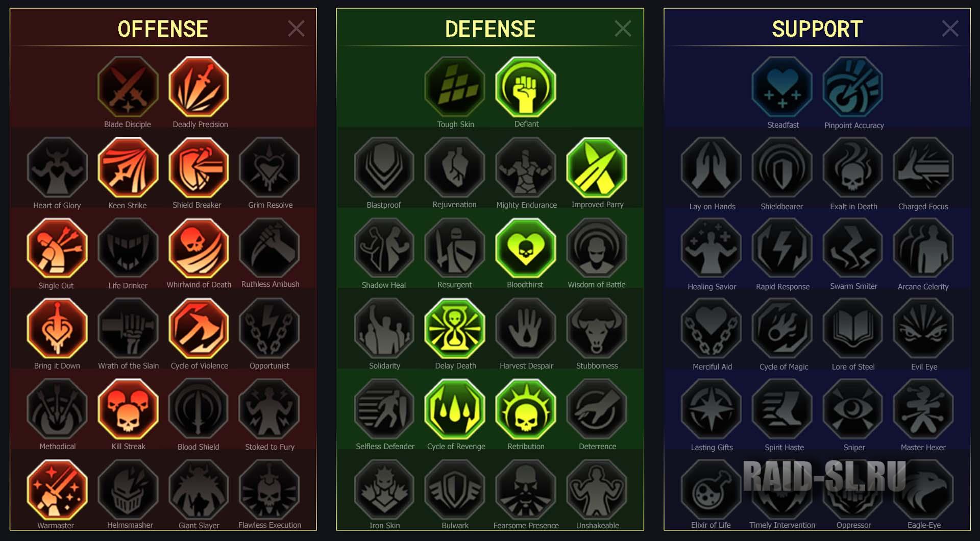Select the Lore of Steel book mastery
This screenshot has width=980, height=541.
pos(853,329)
